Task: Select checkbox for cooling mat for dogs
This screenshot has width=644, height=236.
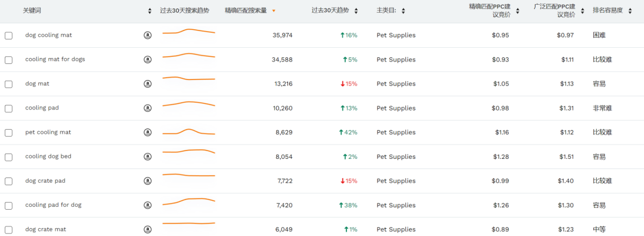Action: [x=8, y=60]
